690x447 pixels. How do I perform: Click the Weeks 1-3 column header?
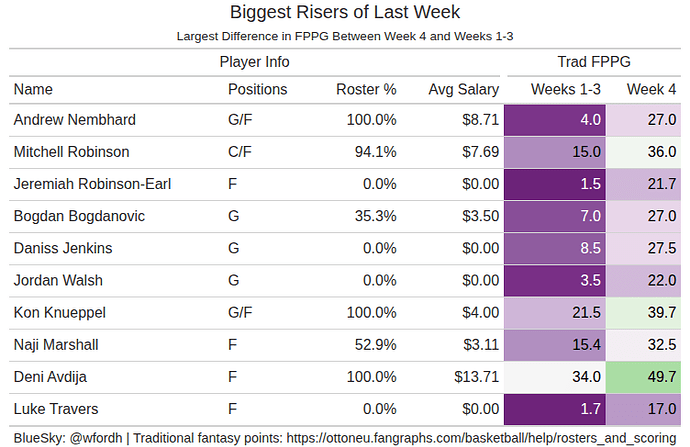(x=565, y=89)
